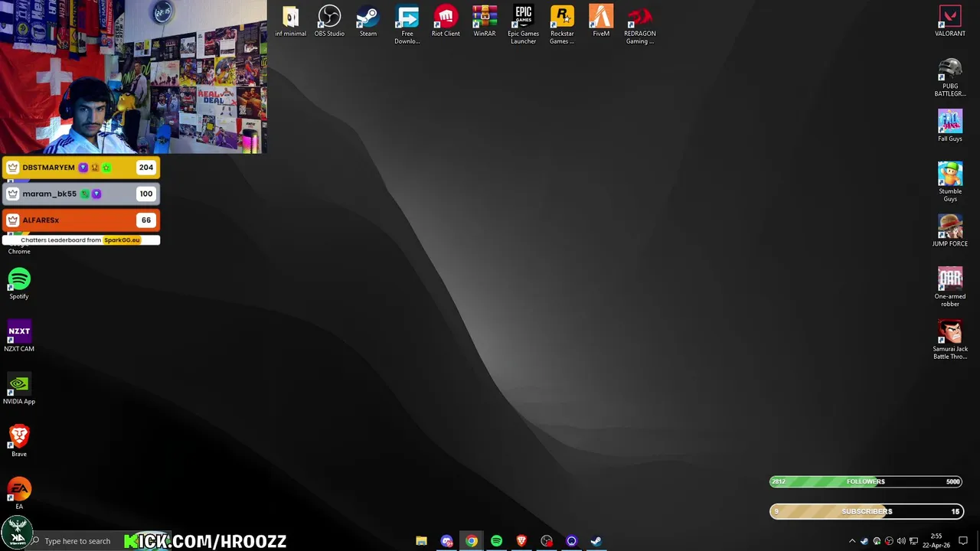Image resolution: width=980 pixels, height=551 pixels.
Task: Click the ALFARESx leaderboard entry
Action: click(x=81, y=220)
